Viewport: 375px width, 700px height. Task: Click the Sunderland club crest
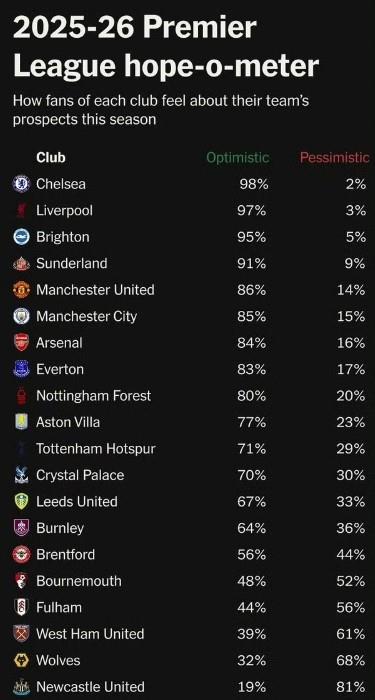click(21, 263)
